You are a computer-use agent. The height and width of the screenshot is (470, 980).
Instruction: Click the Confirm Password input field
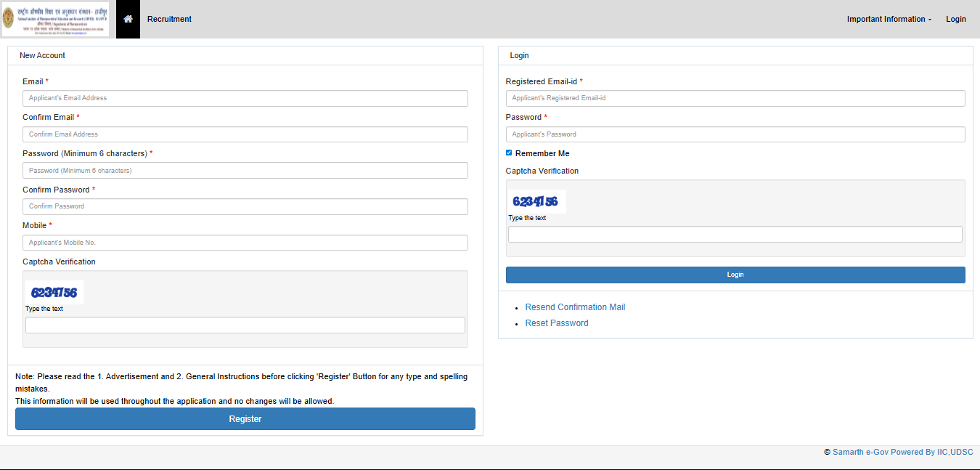point(245,206)
